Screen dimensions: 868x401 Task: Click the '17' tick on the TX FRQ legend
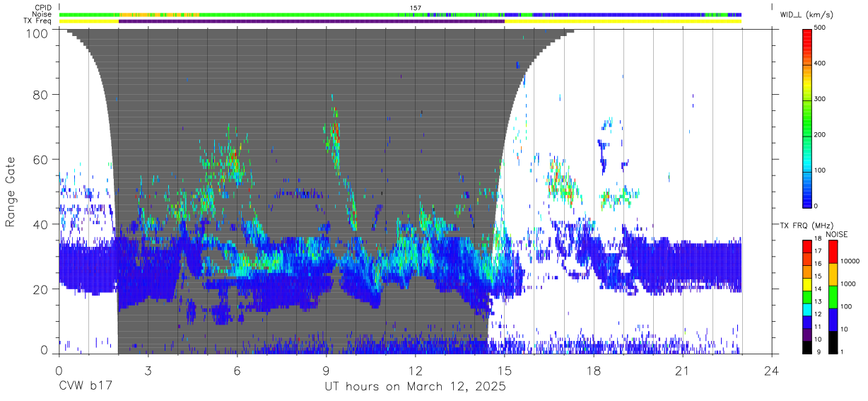(817, 251)
